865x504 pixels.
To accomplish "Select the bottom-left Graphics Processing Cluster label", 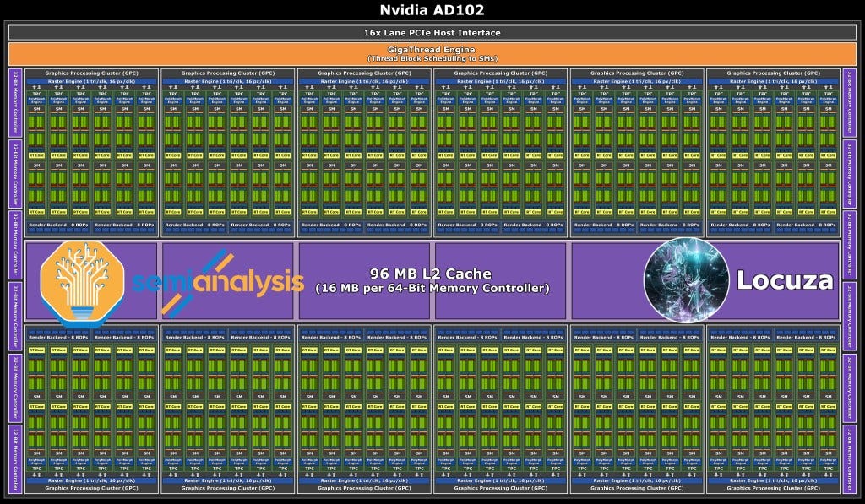I will (91, 488).
